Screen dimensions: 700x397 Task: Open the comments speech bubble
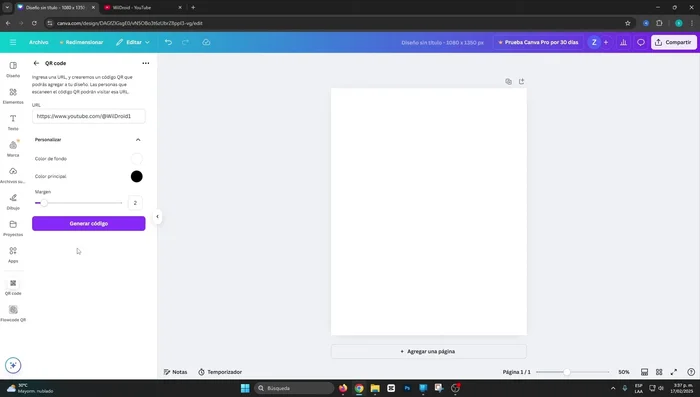coord(641,42)
